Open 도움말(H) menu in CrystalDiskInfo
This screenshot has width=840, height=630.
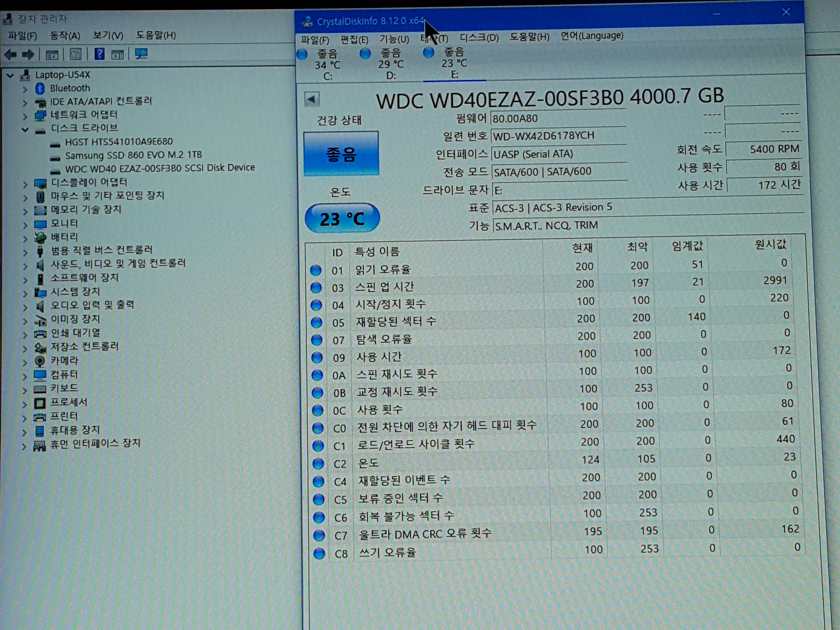[x=529, y=37]
